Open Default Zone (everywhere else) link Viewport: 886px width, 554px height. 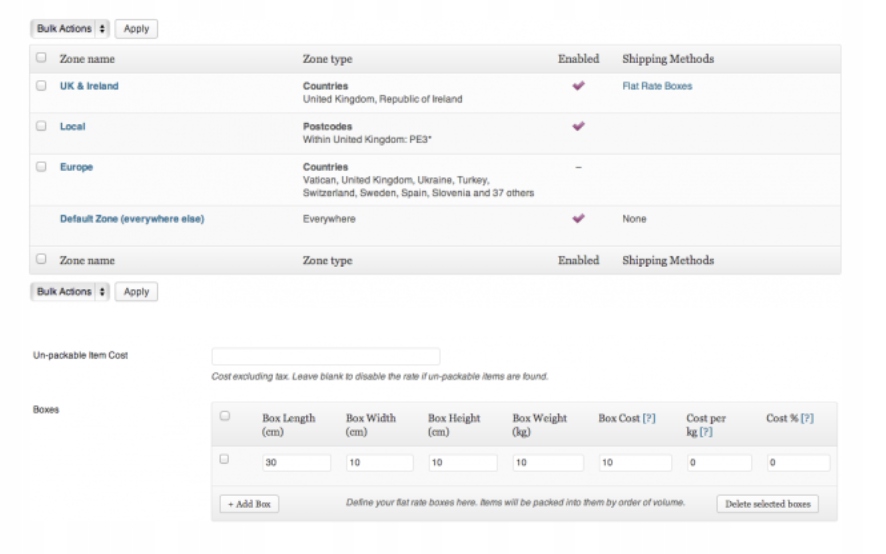click(132, 219)
